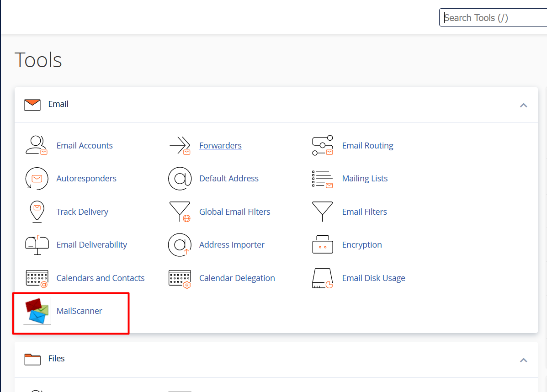Collapse the Email section chevron

click(x=523, y=105)
